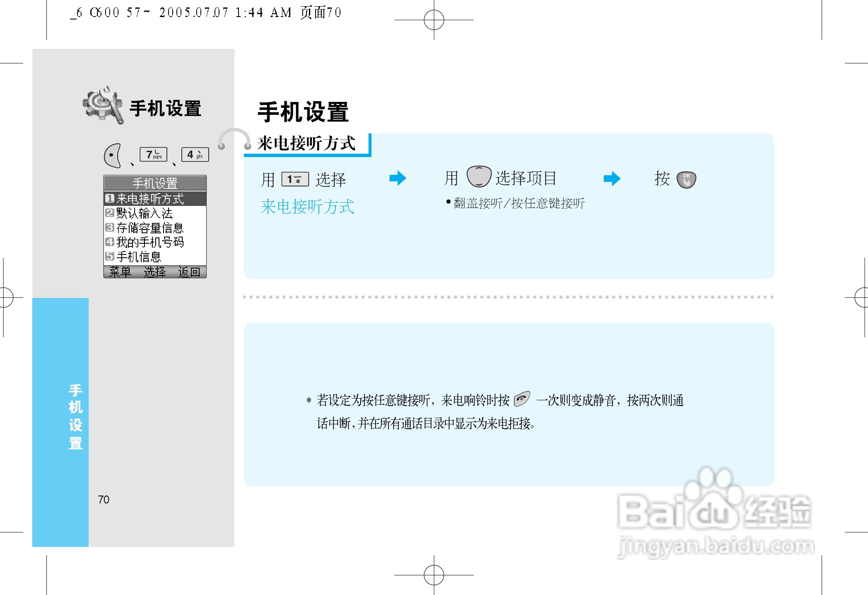Image resolution: width=868 pixels, height=595 pixels.
Task: Click the 来电接听方式 section tab heading
Action: point(306,144)
